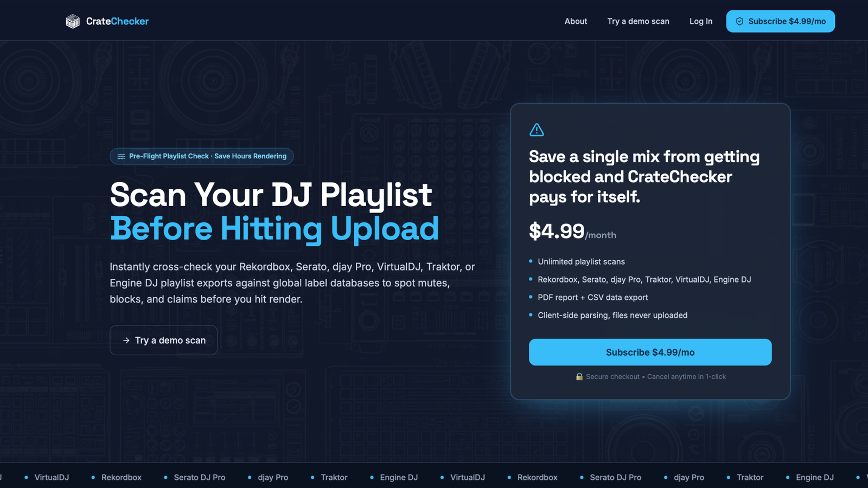Click "Cancel anytime in 1-click" note text
The width and height of the screenshot is (868, 488).
(686, 376)
